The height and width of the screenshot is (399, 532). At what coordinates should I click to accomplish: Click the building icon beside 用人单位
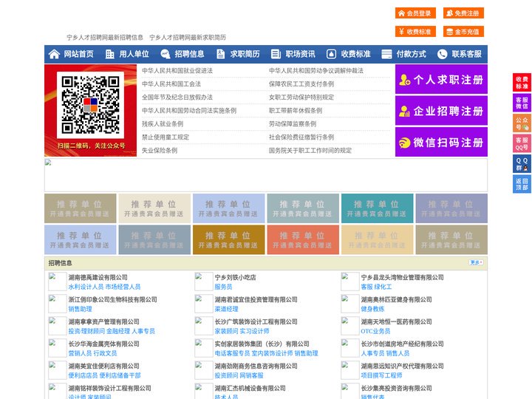click(109, 54)
